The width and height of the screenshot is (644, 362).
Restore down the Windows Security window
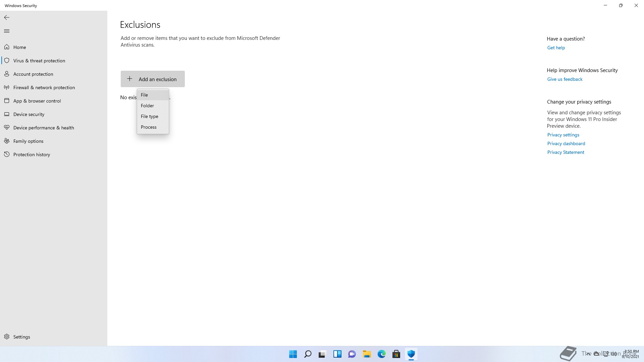621,5
